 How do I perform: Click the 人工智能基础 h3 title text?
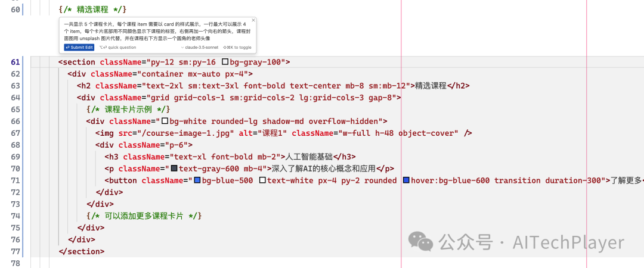pos(309,157)
